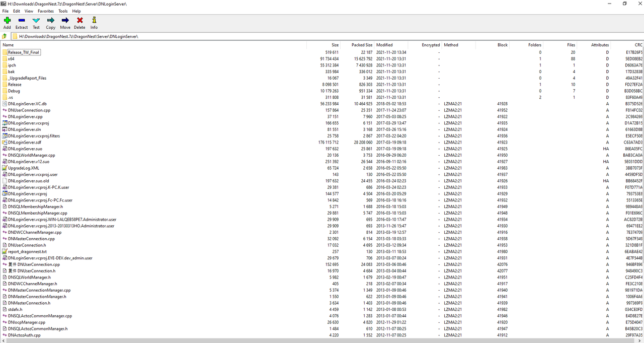Select DNUserConnection.h file row
The image size is (644, 343).
[x=322, y=245]
